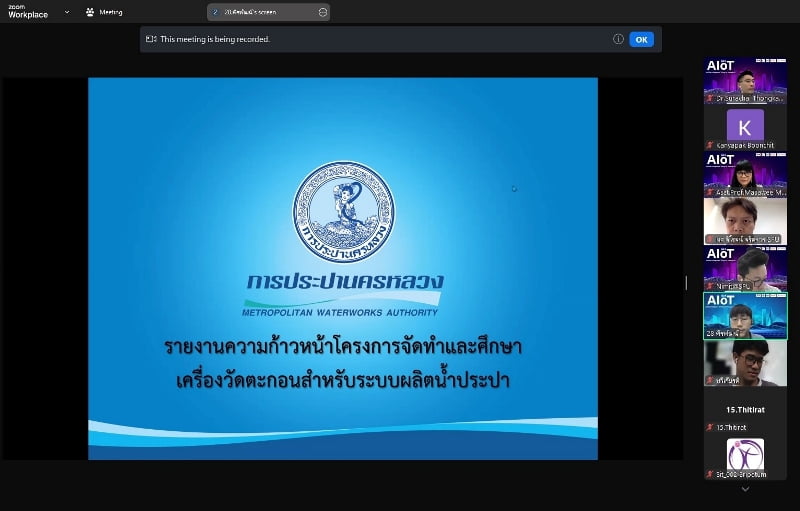This screenshot has width=800, height=511.
Task: Click the Meeting people icon
Action: pos(90,12)
